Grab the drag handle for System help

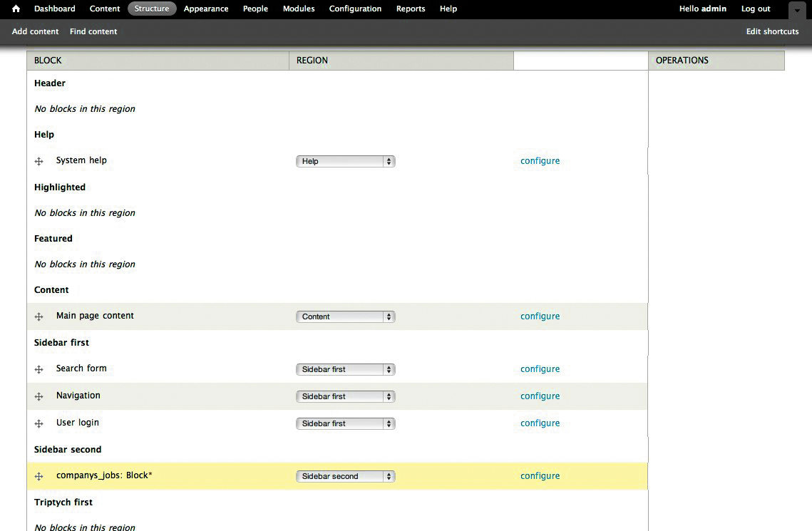click(38, 162)
